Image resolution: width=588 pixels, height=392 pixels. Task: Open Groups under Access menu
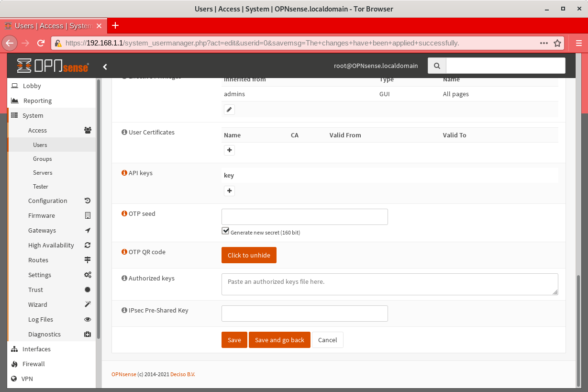pyautogui.click(x=43, y=158)
